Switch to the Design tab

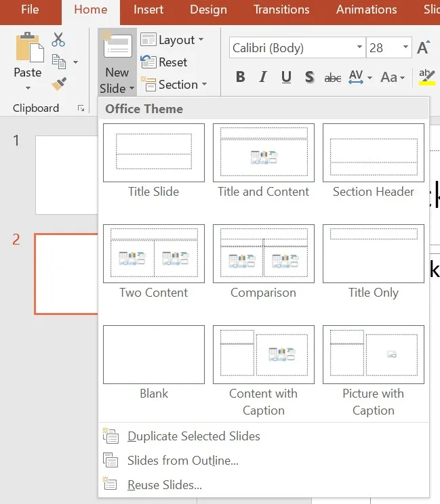208,9
